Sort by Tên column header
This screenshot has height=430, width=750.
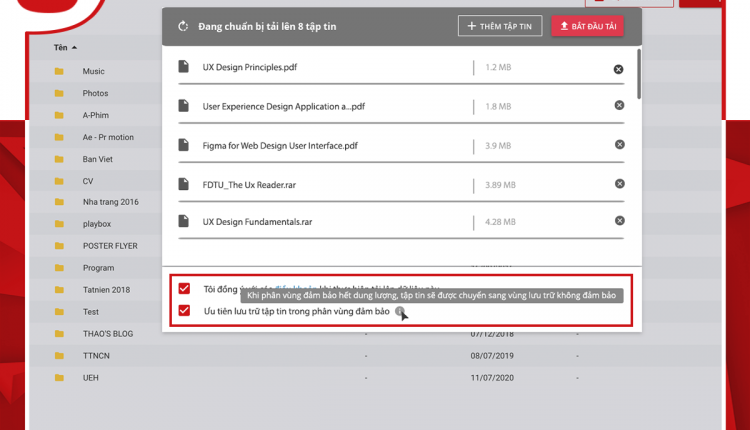click(66, 47)
